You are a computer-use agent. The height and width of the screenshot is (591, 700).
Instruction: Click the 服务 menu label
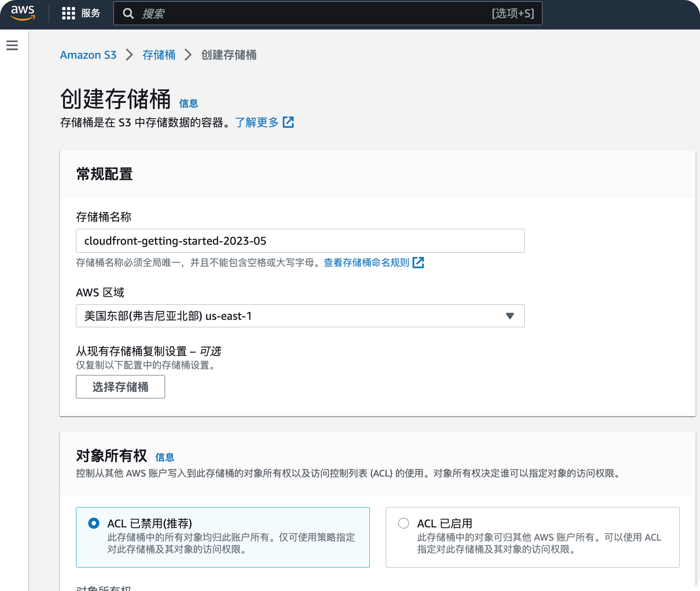(90, 13)
